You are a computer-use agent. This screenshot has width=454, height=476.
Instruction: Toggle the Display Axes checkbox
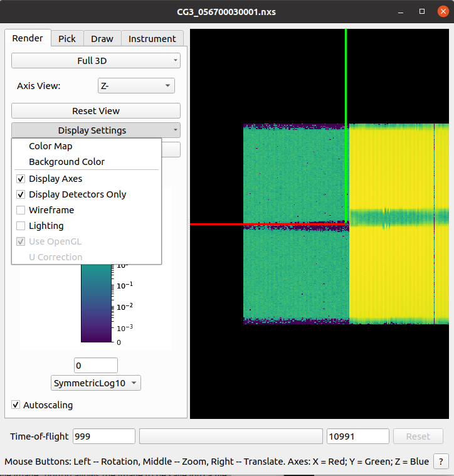pos(21,179)
